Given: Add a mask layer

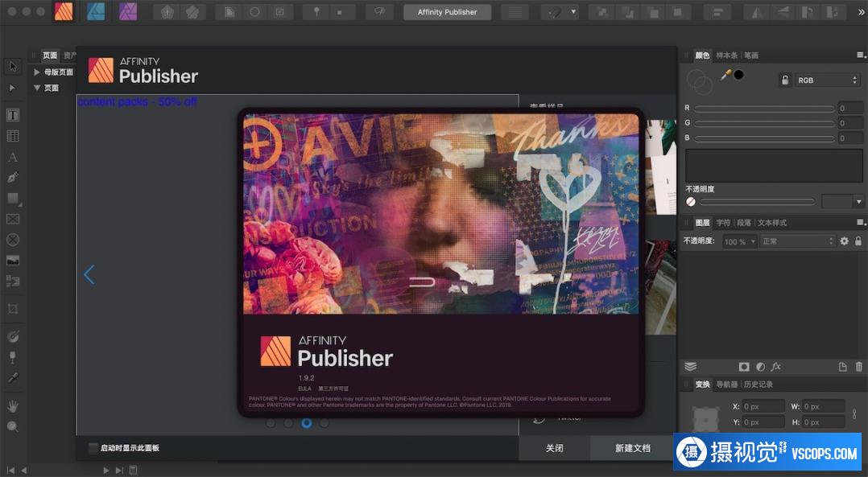Looking at the screenshot, I should 744,367.
